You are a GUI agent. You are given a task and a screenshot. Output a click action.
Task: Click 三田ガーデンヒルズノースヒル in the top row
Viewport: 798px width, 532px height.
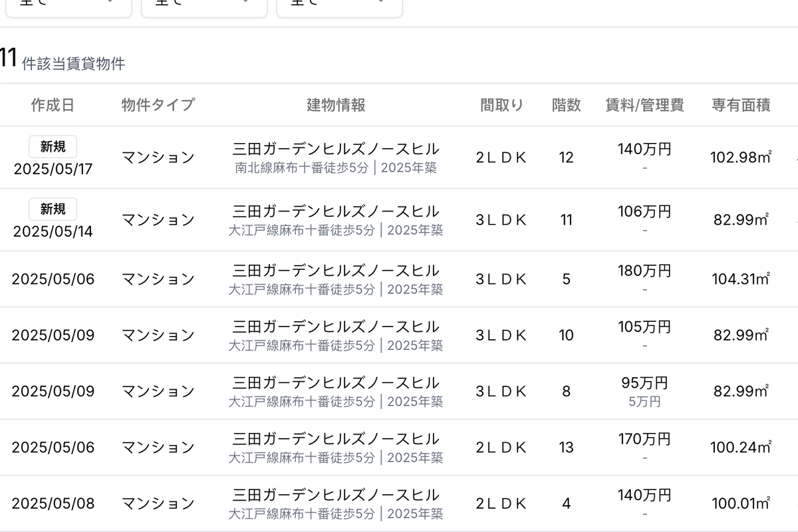tap(334, 149)
